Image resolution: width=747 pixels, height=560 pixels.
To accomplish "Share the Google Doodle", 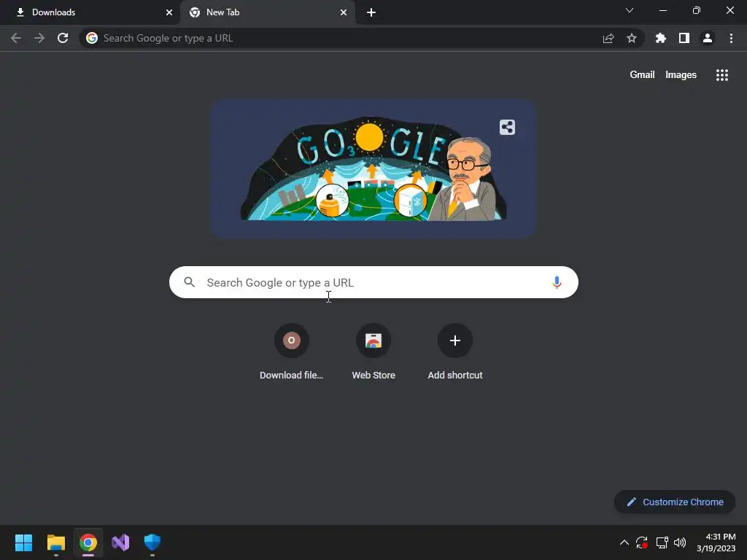I will click(x=508, y=127).
